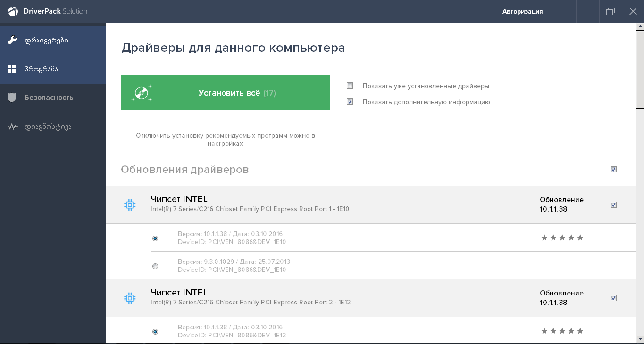Screen dimensions: 644x344
Task: Open the Безопасность sidebar section
Action: point(53,98)
